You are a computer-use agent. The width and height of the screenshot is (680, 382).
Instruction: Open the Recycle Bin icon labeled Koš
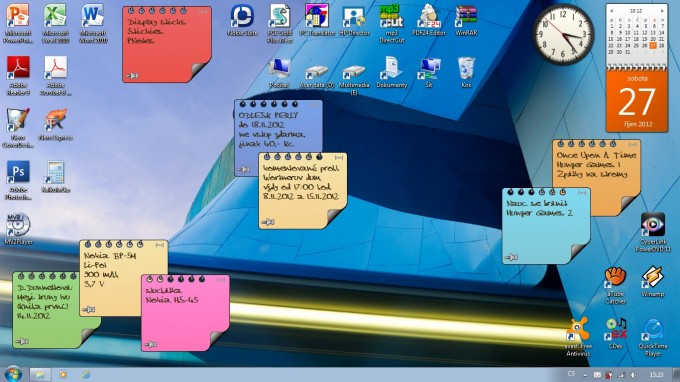(x=466, y=72)
